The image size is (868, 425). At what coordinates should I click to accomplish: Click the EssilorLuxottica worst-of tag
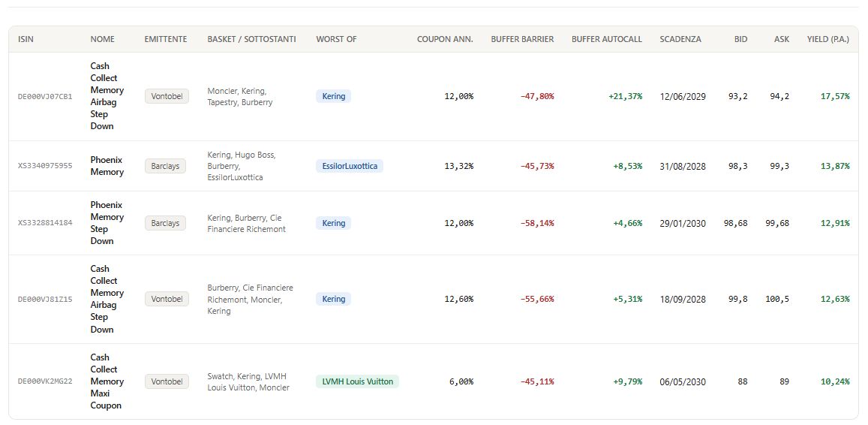pyautogui.click(x=350, y=166)
